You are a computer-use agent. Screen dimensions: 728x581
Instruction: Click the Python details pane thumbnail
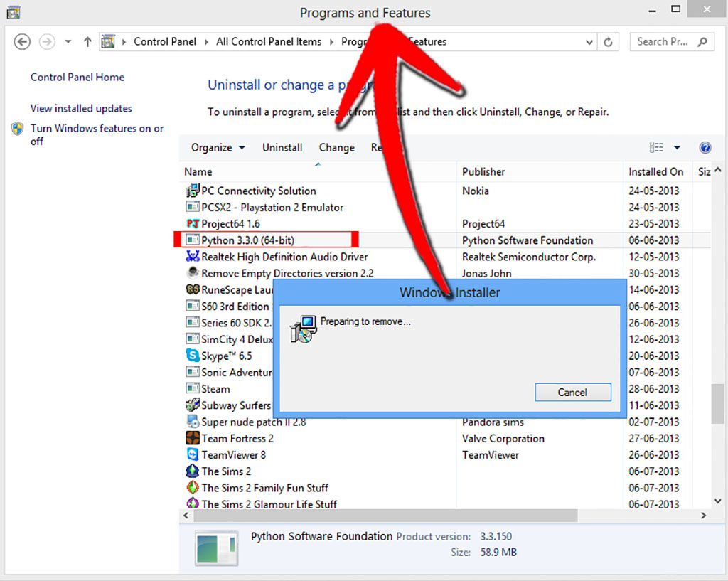216,548
